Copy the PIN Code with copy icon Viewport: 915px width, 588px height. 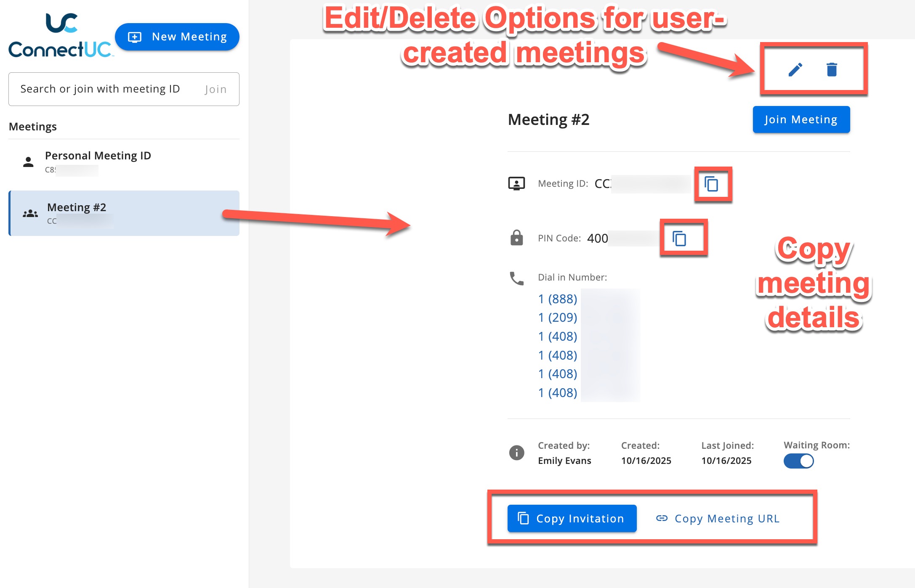tap(679, 238)
